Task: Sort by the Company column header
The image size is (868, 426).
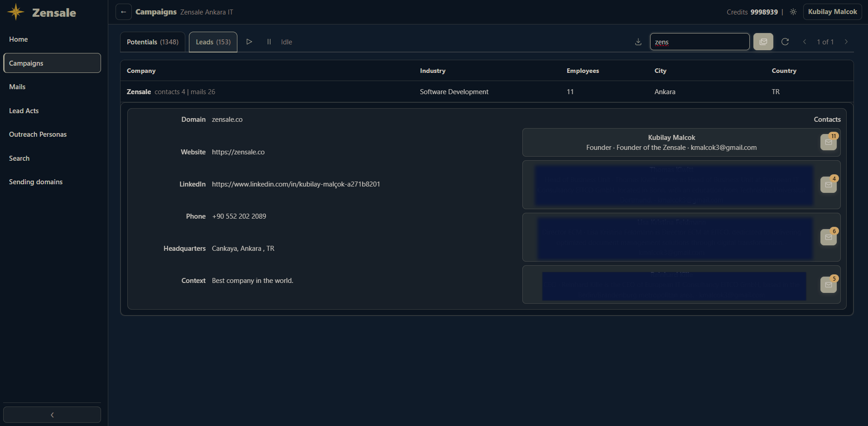Action: point(141,71)
